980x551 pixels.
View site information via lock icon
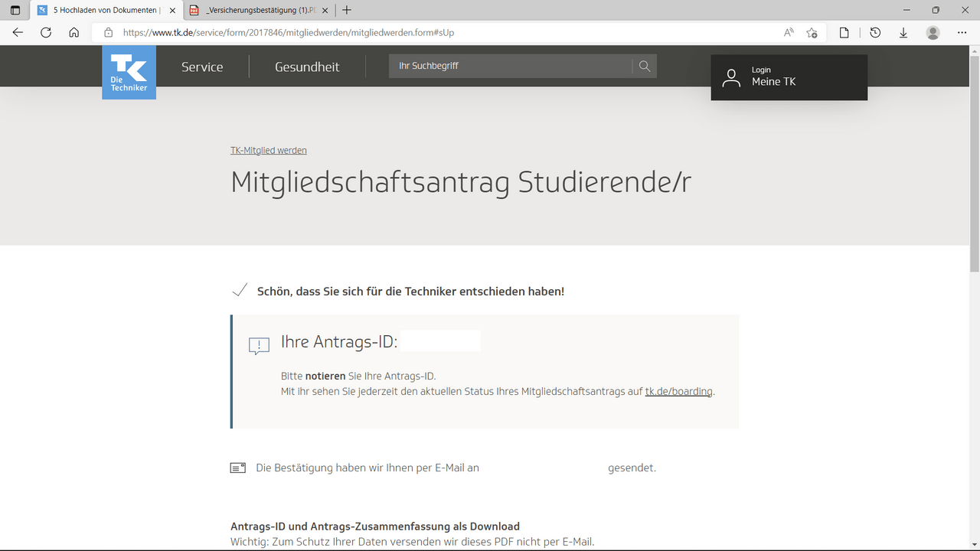(108, 33)
